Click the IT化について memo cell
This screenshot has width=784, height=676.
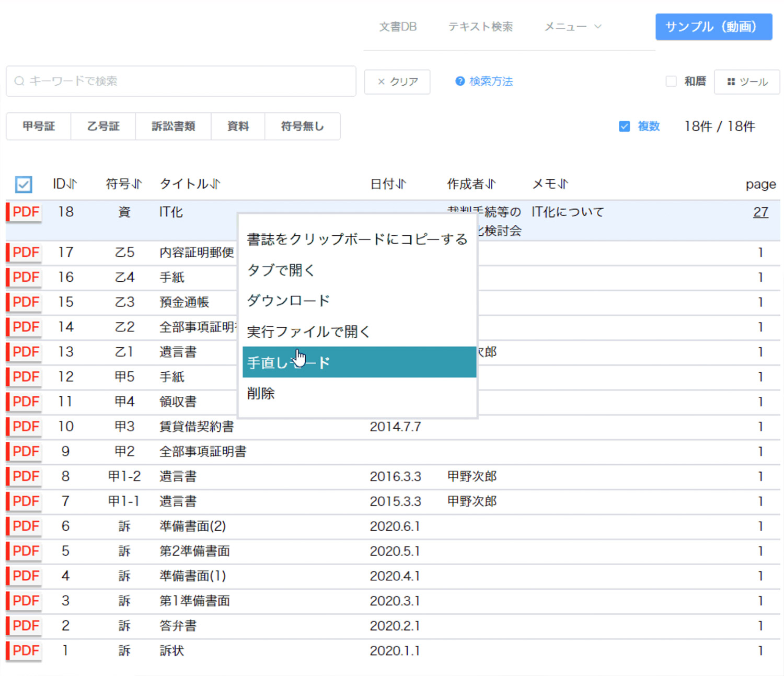pyautogui.click(x=568, y=212)
